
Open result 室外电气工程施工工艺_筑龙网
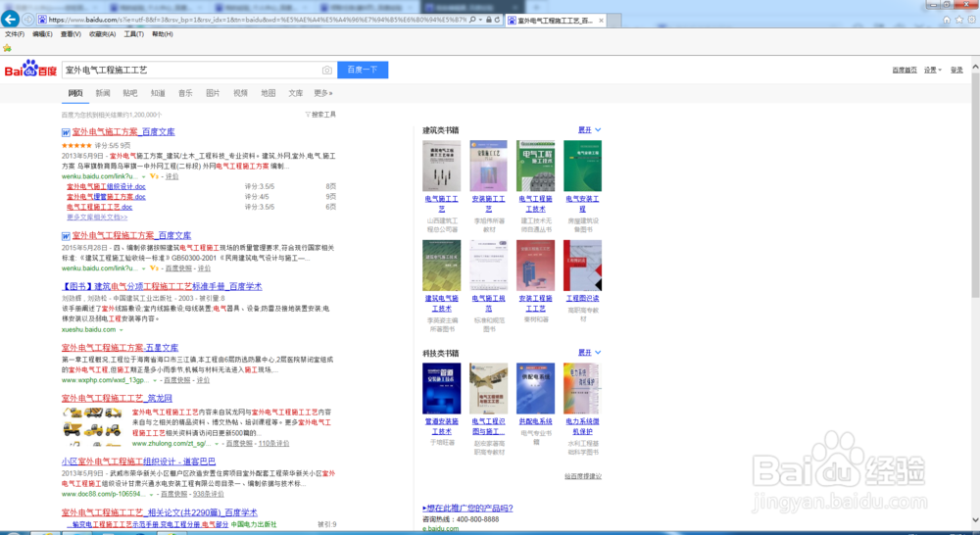(x=117, y=398)
